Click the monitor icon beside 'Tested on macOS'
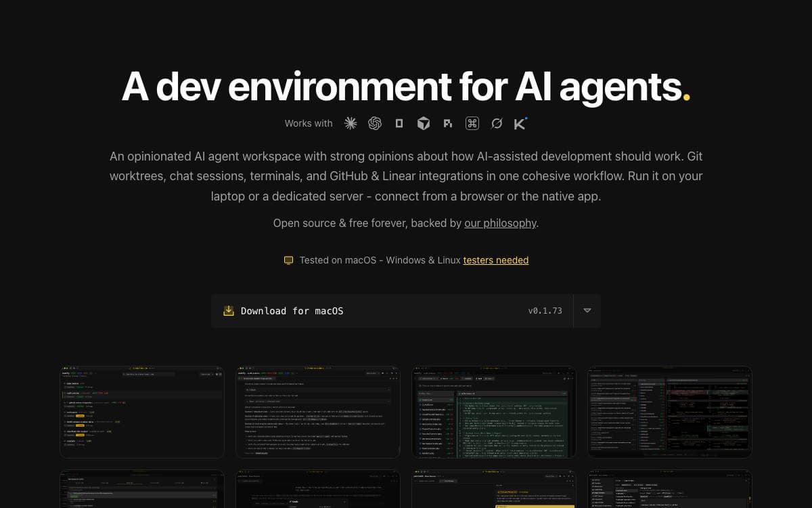Viewport: 812px width, 508px height. [289, 260]
